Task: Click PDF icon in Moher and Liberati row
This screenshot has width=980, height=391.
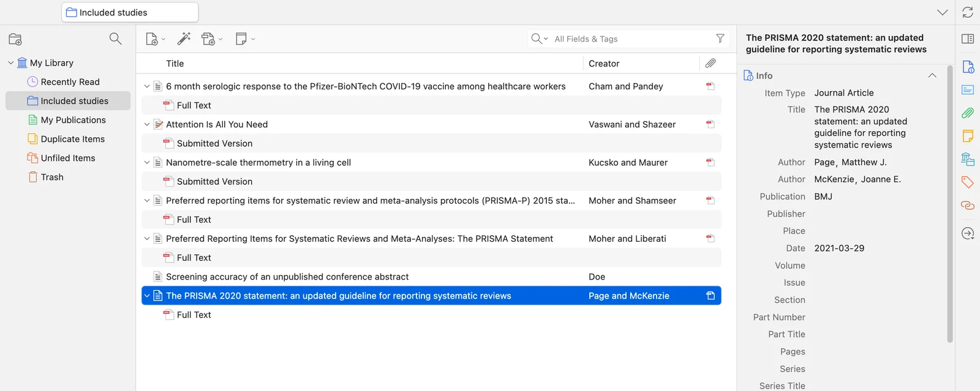Action: coord(710,239)
